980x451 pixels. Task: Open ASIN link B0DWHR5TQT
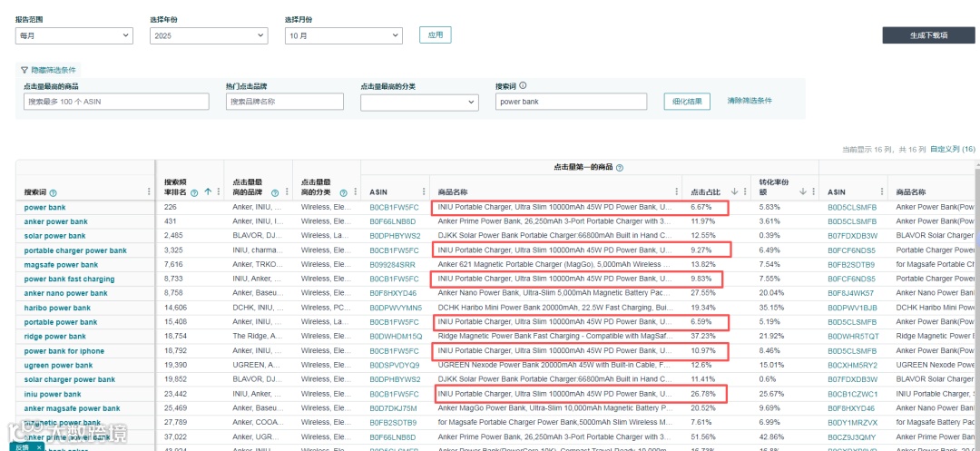(853, 337)
